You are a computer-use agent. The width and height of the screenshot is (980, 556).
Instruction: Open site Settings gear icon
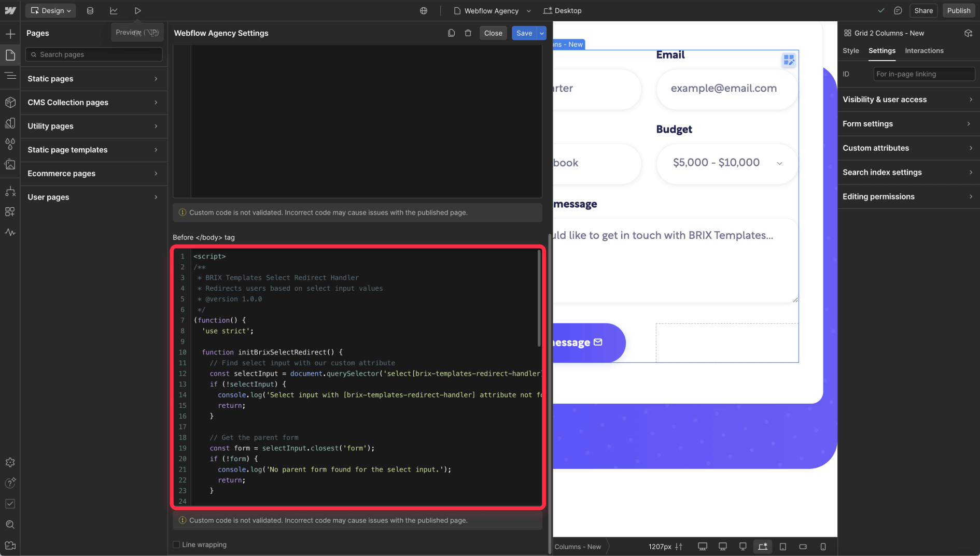10,462
